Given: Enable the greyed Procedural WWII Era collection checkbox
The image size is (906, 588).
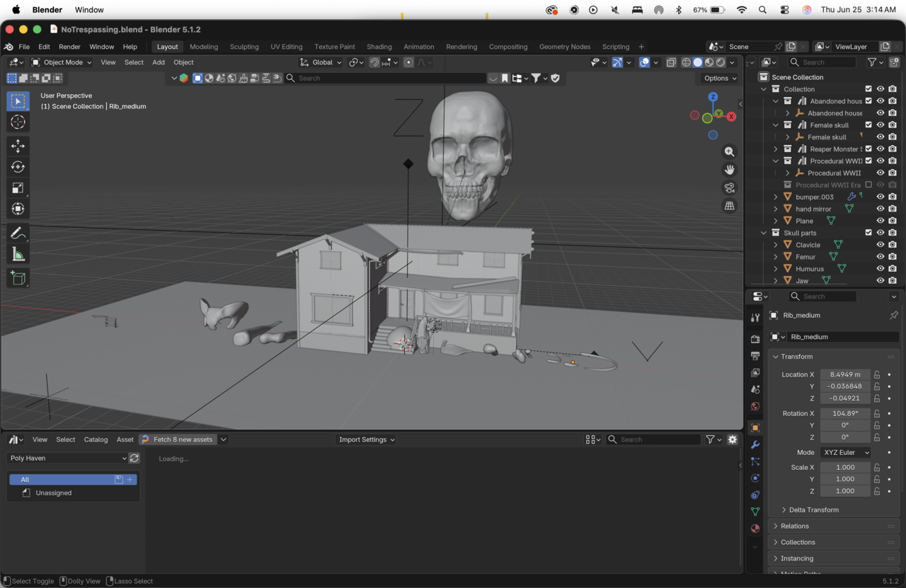Looking at the screenshot, I should pos(868,185).
